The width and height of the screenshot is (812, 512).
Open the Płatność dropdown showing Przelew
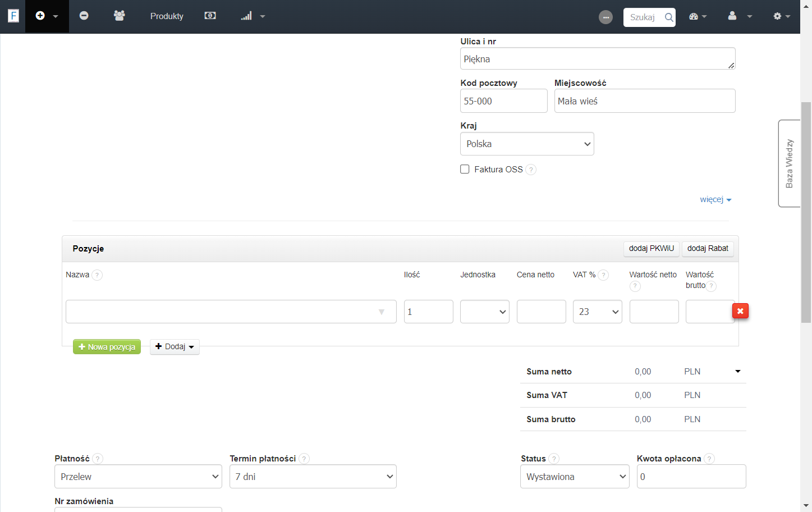point(138,477)
